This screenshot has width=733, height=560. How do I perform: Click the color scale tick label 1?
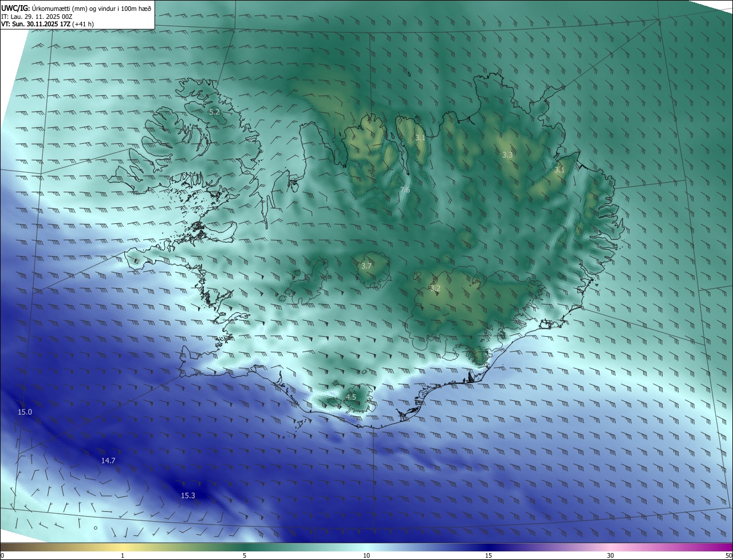(x=123, y=555)
